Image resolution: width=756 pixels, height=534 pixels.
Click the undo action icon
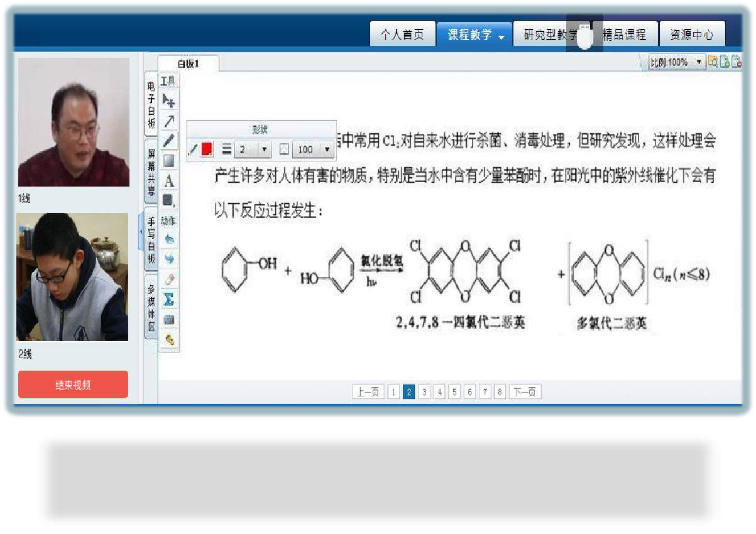(x=168, y=239)
